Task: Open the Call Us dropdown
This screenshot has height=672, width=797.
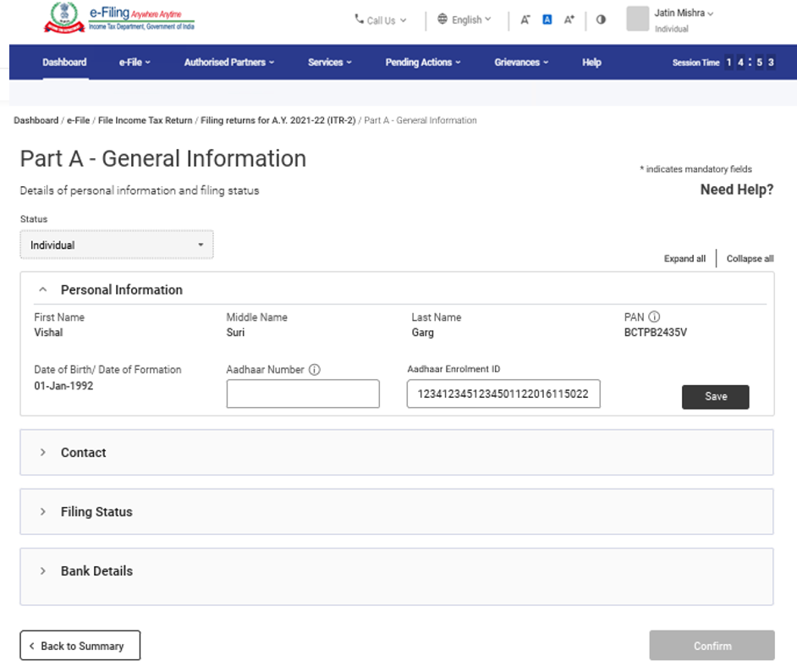Action: click(x=381, y=20)
